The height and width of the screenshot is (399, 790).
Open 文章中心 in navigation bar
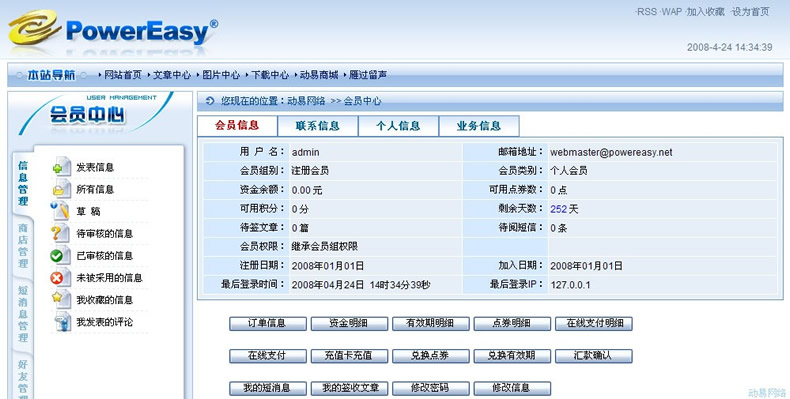tap(172, 75)
